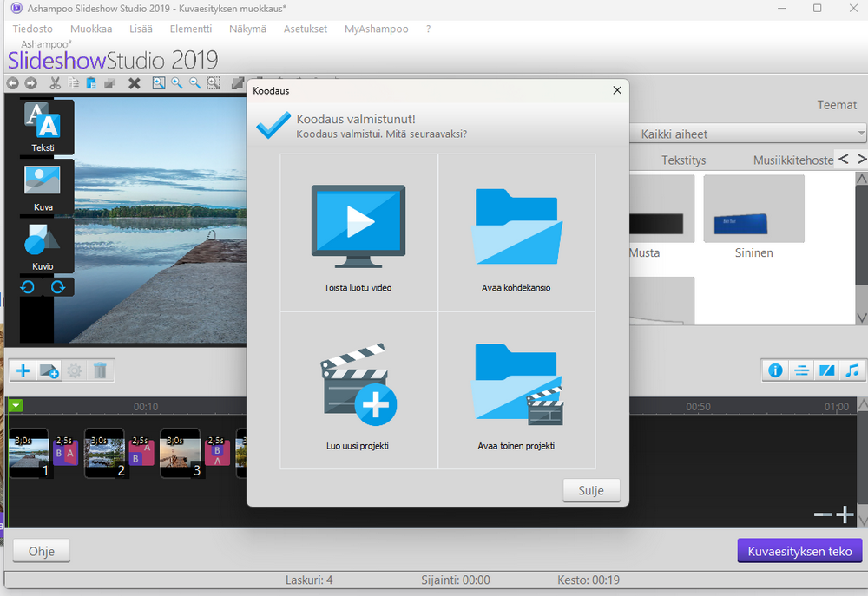
Task: Click Luo uusi projekti option
Action: point(358,390)
